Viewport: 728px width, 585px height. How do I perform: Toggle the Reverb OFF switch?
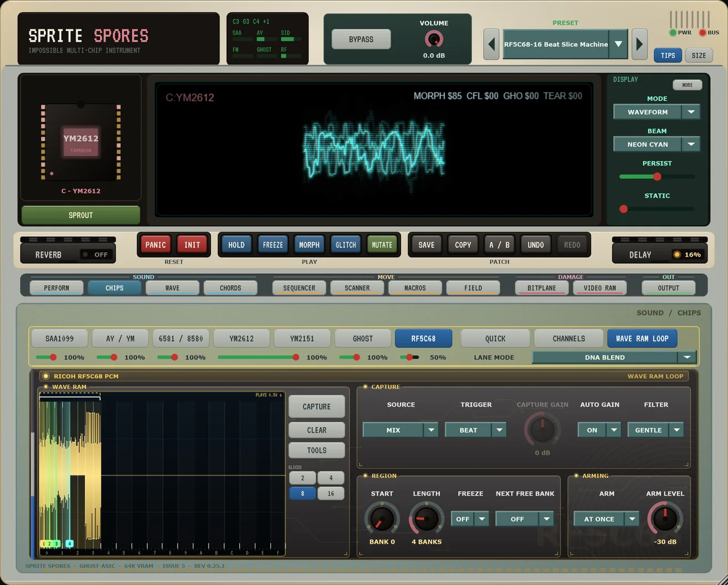[96, 254]
